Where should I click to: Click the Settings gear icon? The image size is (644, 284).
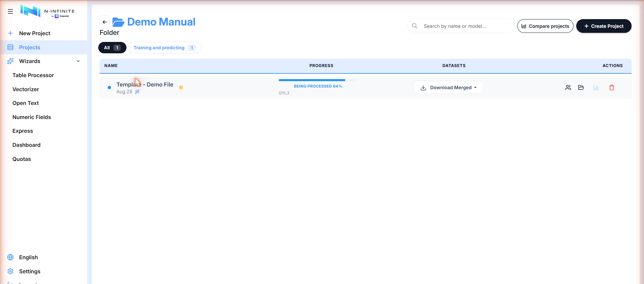pyautogui.click(x=10, y=271)
